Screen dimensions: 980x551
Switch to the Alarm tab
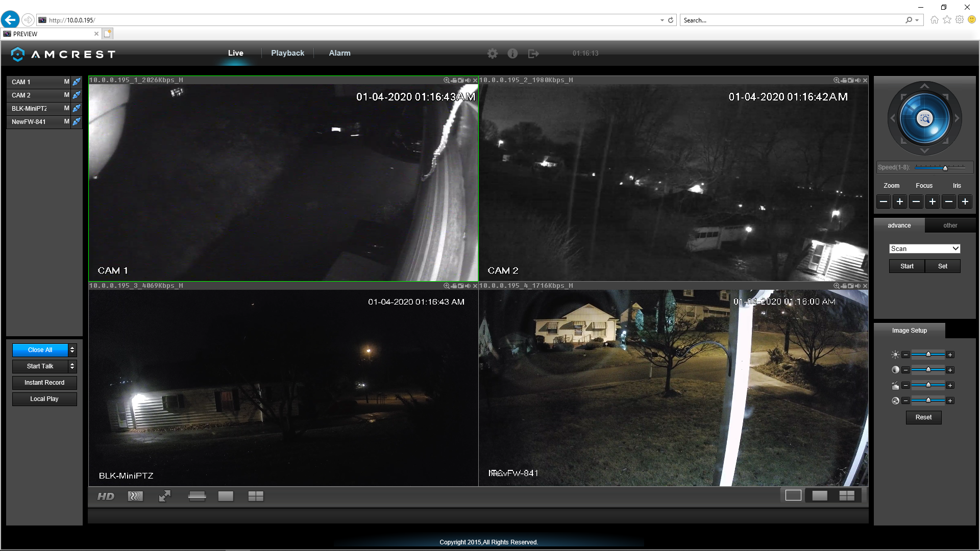coord(339,53)
